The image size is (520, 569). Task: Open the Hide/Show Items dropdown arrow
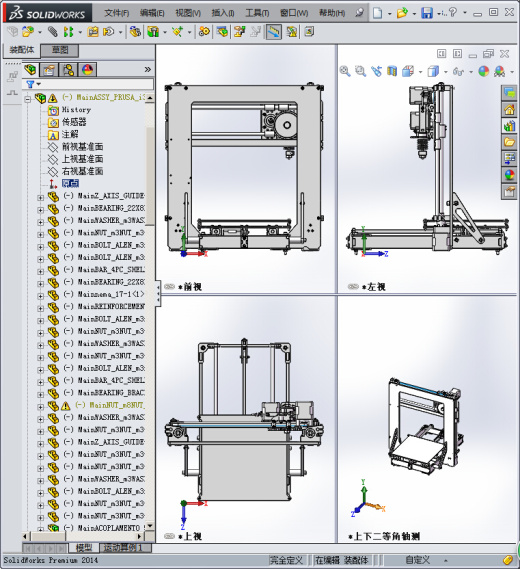pyautogui.click(x=471, y=72)
